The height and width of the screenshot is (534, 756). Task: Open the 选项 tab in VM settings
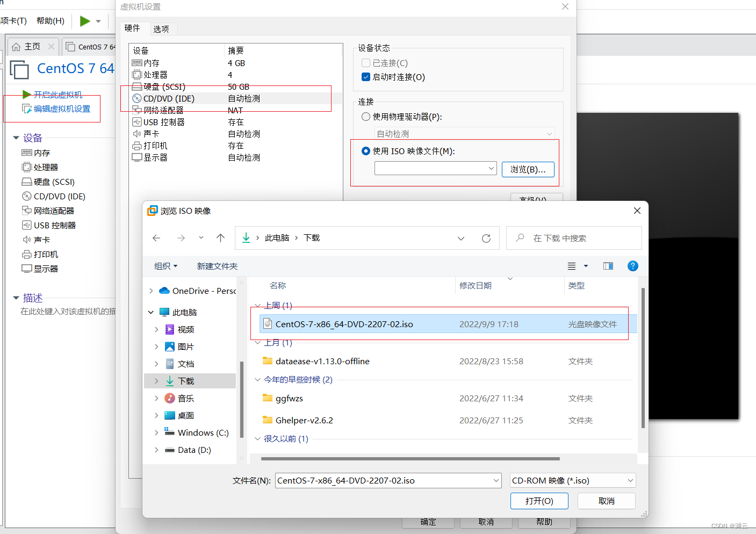point(161,29)
